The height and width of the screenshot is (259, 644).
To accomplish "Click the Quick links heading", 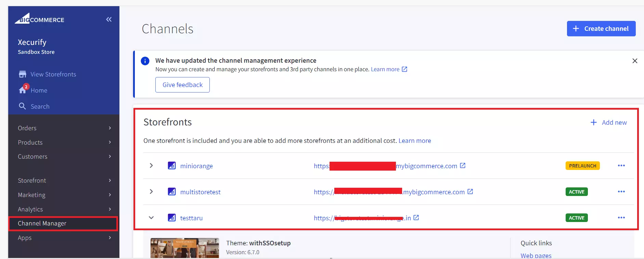I will (x=536, y=243).
